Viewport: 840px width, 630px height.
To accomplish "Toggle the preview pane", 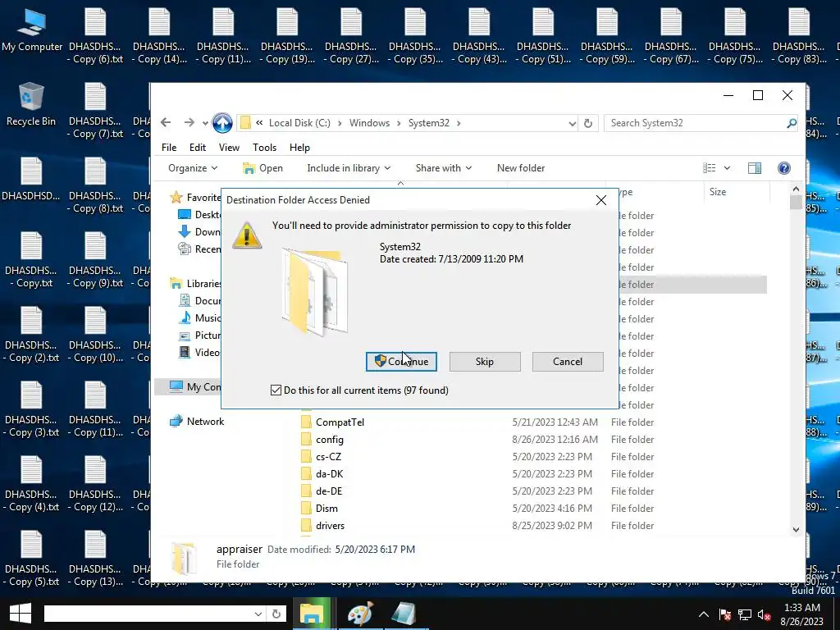I will tap(755, 168).
